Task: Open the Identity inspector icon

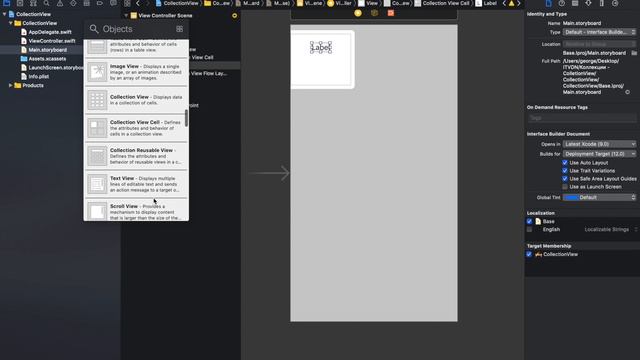Action: pos(575,3)
